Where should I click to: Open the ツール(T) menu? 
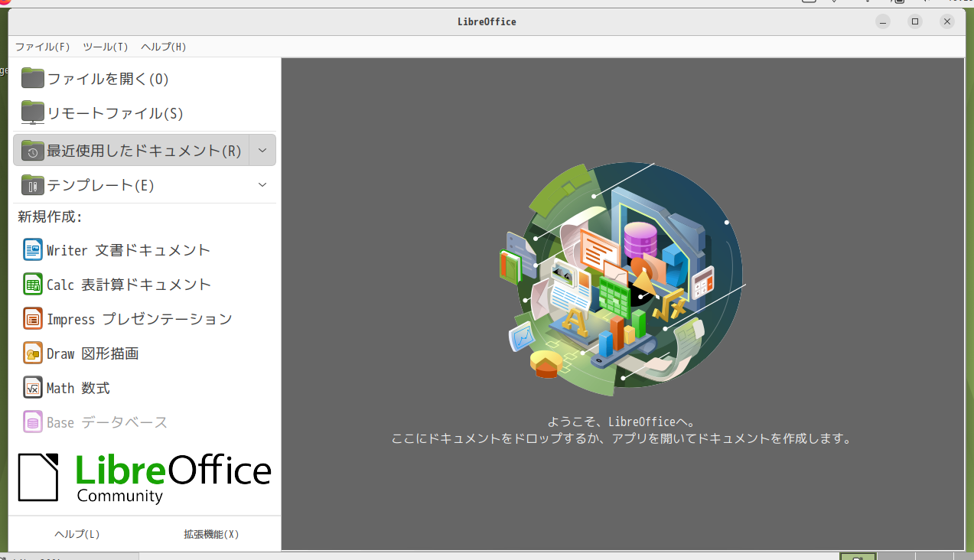click(x=106, y=47)
